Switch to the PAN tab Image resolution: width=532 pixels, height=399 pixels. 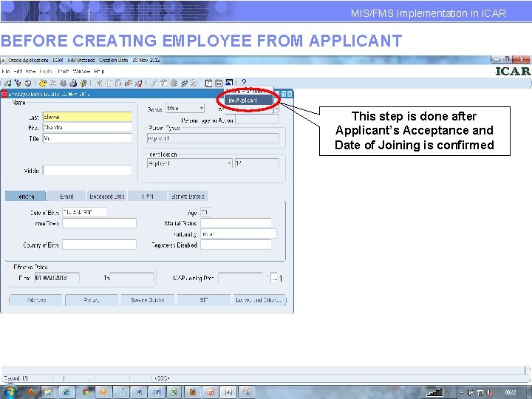coord(148,196)
